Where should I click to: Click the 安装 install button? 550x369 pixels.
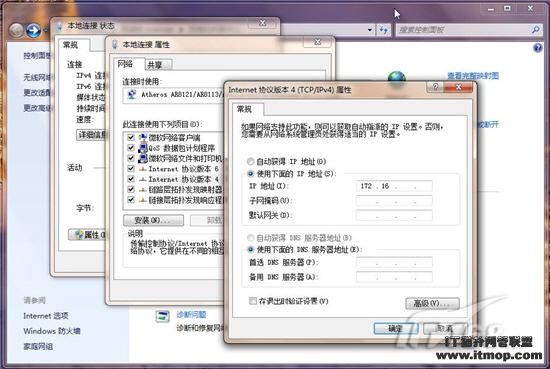coord(153,220)
